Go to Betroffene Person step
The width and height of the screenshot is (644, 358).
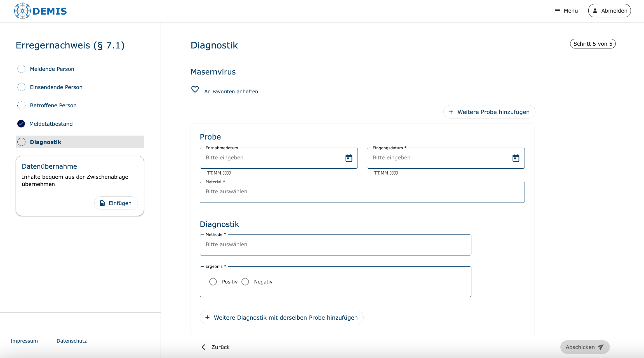tap(53, 105)
